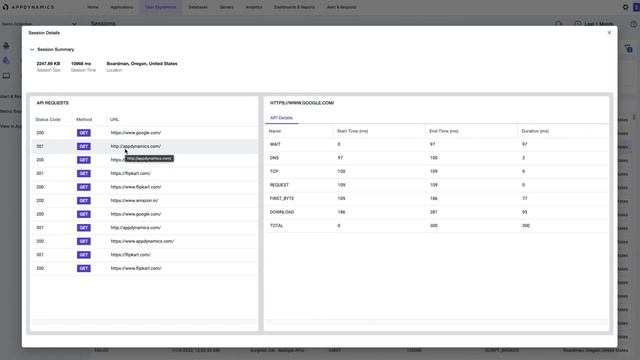Open User Experience in top navigation
The width and height of the screenshot is (640, 360).
160,7
